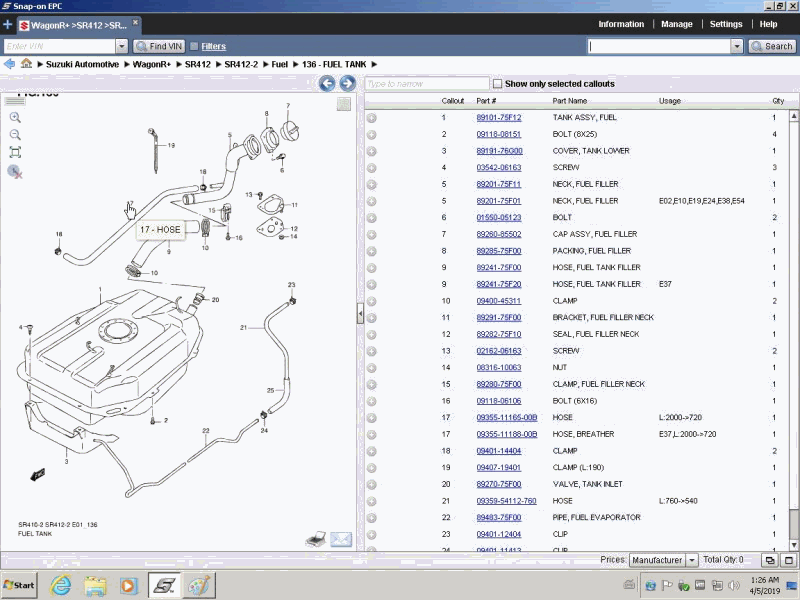Image resolution: width=800 pixels, height=600 pixels.
Task: Expand the Enter VIN dropdown
Action: tap(121, 46)
